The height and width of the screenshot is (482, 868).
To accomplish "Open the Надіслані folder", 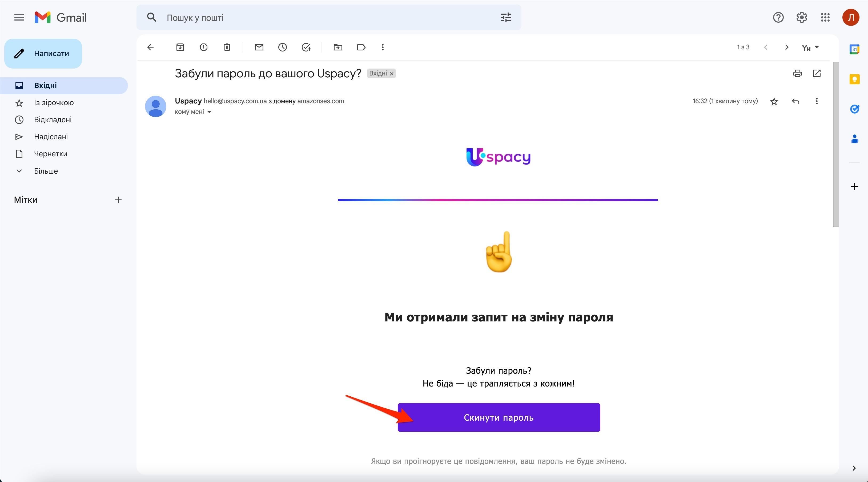I will 51,137.
